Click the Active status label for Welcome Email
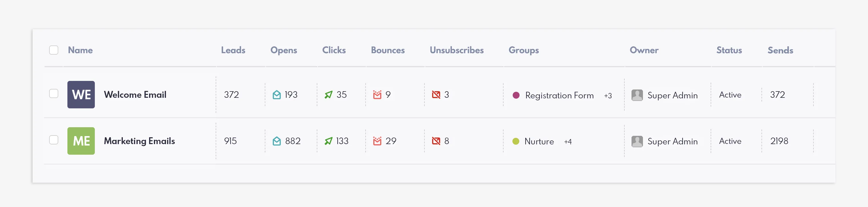This screenshot has height=207, width=868. pyautogui.click(x=729, y=95)
